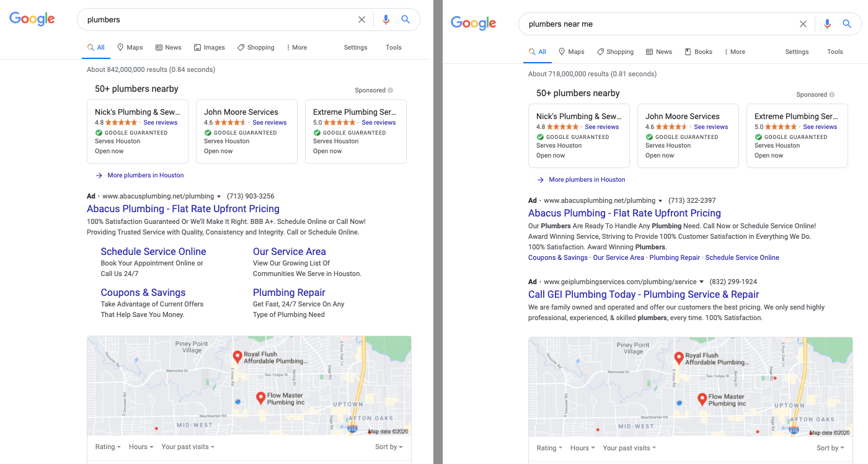Viewport: 868px width, 464px height.
Task: Open the 'Sort by' dropdown in the right window
Action: tap(830, 448)
